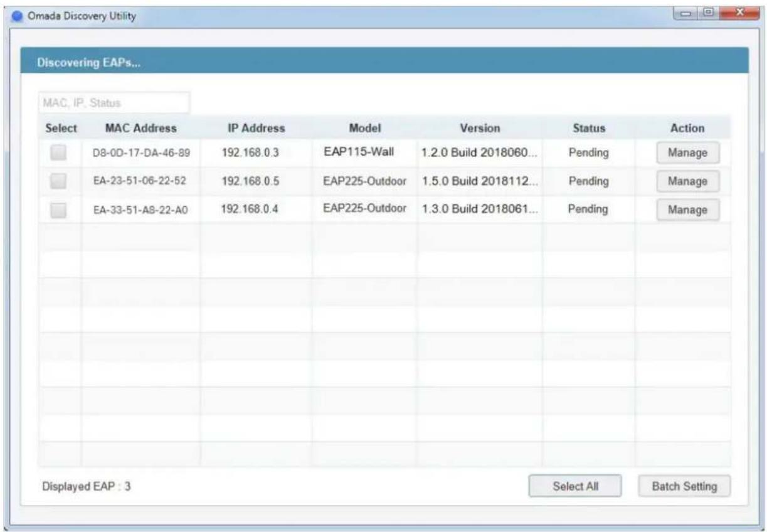Click the Version column header
Image resolution: width=767 pixels, height=532 pixels.
(480, 128)
